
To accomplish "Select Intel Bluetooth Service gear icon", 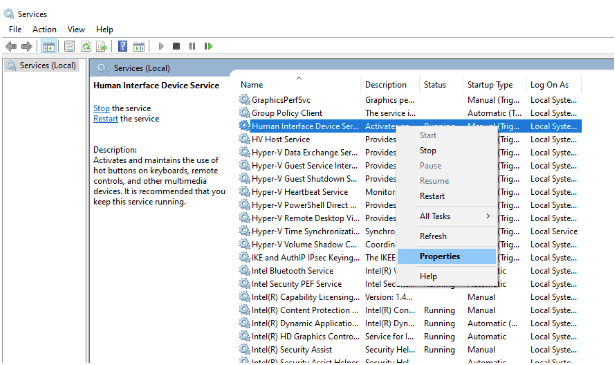I will [245, 271].
